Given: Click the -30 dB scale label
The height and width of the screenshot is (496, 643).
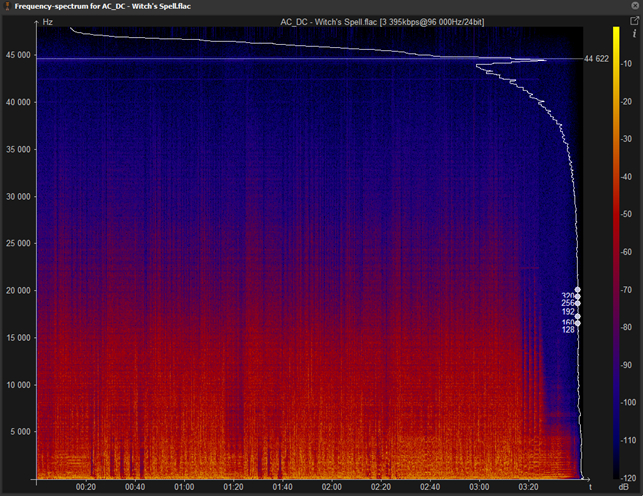Looking at the screenshot, I should 626,139.
